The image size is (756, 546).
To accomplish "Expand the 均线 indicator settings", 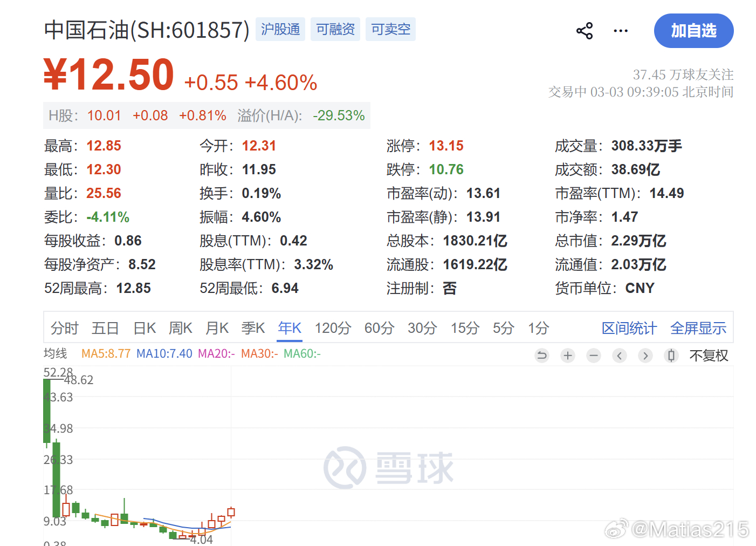I will (56, 353).
